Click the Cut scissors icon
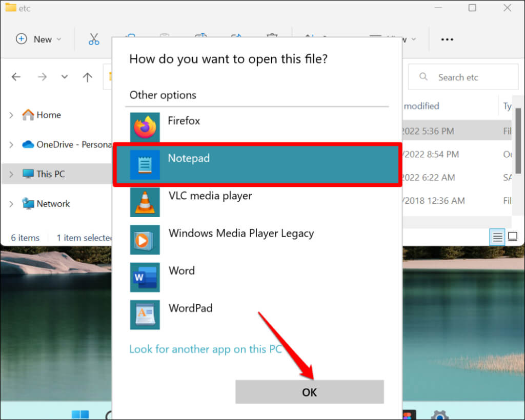The height and width of the screenshot is (420, 525). tap(94, 39)
